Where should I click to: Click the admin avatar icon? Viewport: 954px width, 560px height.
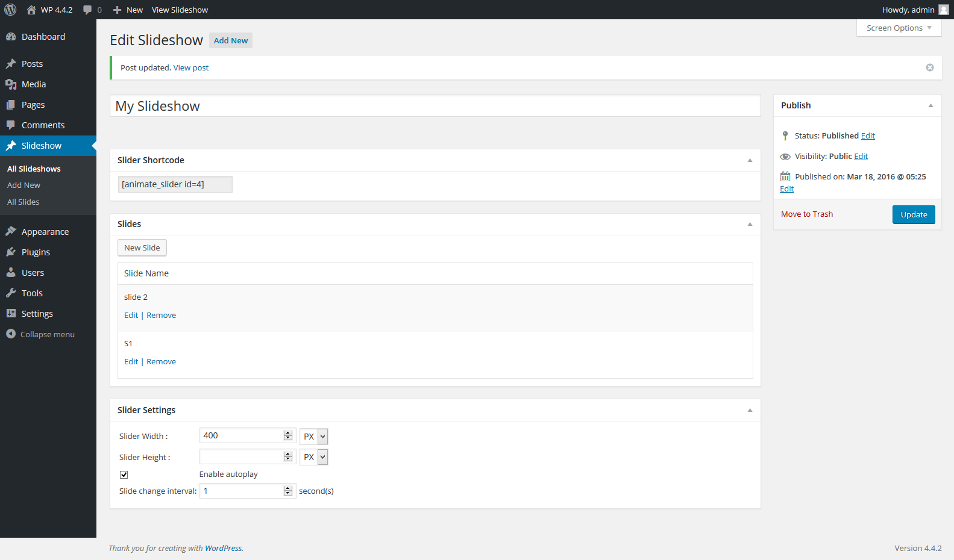(x=944, y=10)
